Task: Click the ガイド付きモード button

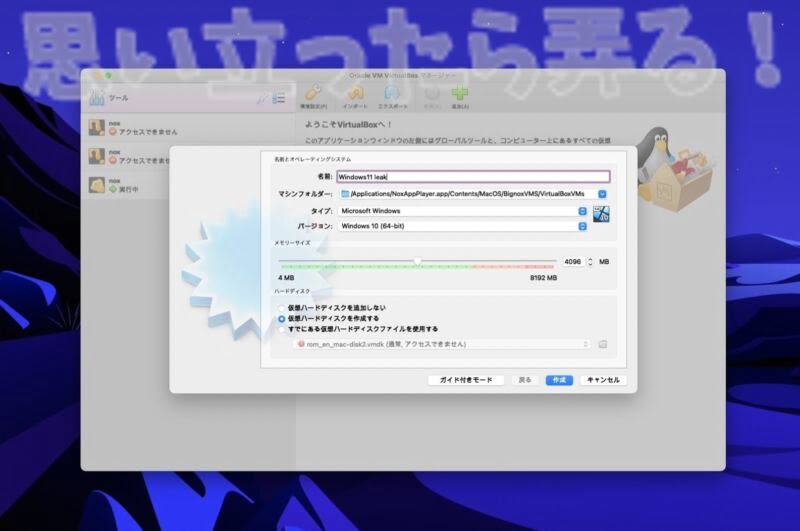Action: (x=466, y=380)
